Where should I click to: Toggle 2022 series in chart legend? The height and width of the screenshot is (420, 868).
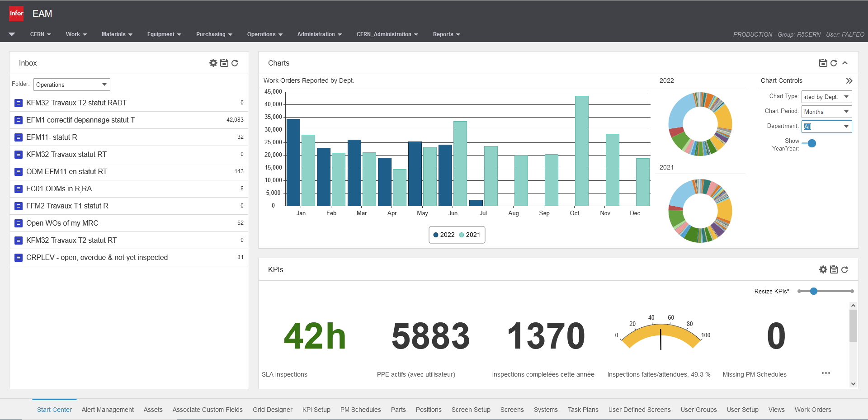click(444, 235)
